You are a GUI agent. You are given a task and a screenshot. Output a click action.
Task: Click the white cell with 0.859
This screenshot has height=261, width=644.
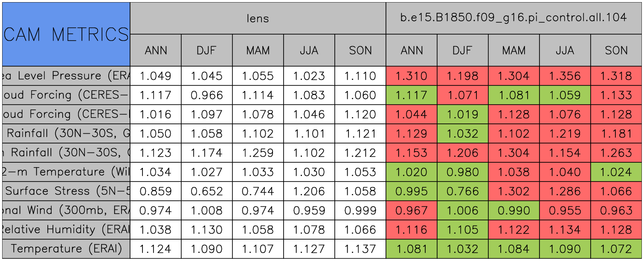point(156,191)
